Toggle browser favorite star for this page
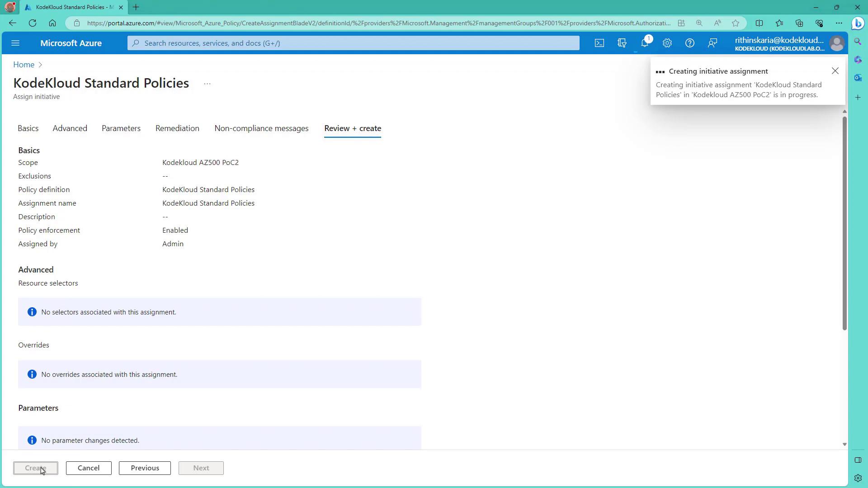Viewport: 868px width, 488px height. tap(736, 23)
